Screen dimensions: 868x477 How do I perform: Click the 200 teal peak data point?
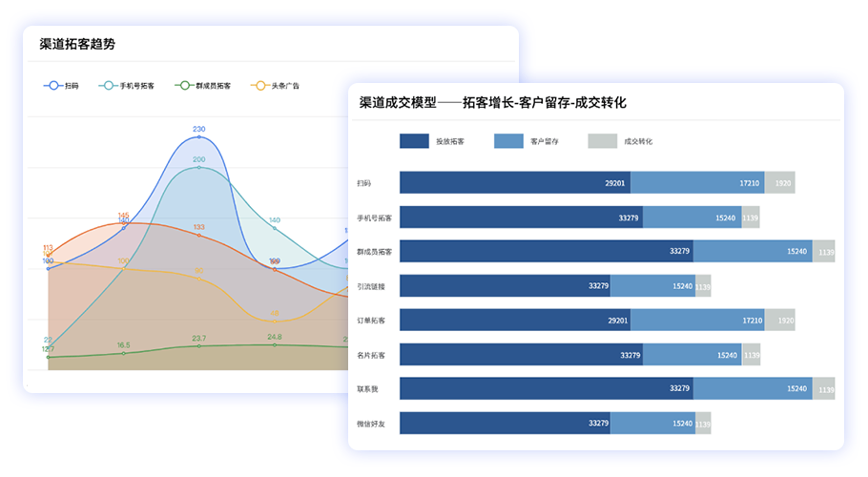198,167
